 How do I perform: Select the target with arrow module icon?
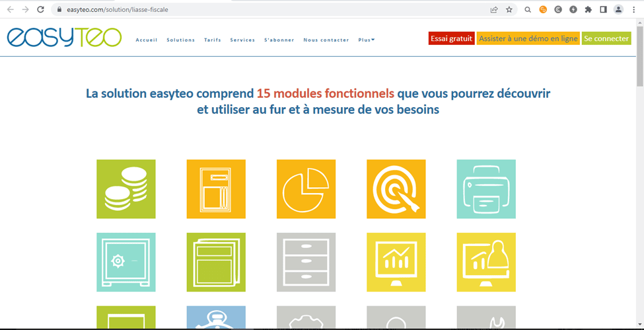click(396, 189)
